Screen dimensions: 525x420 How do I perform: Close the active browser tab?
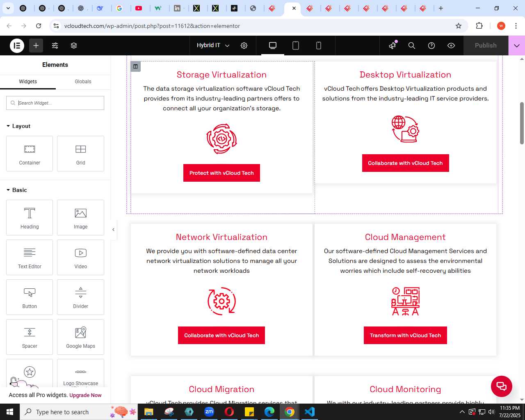[x=294, y=8]
